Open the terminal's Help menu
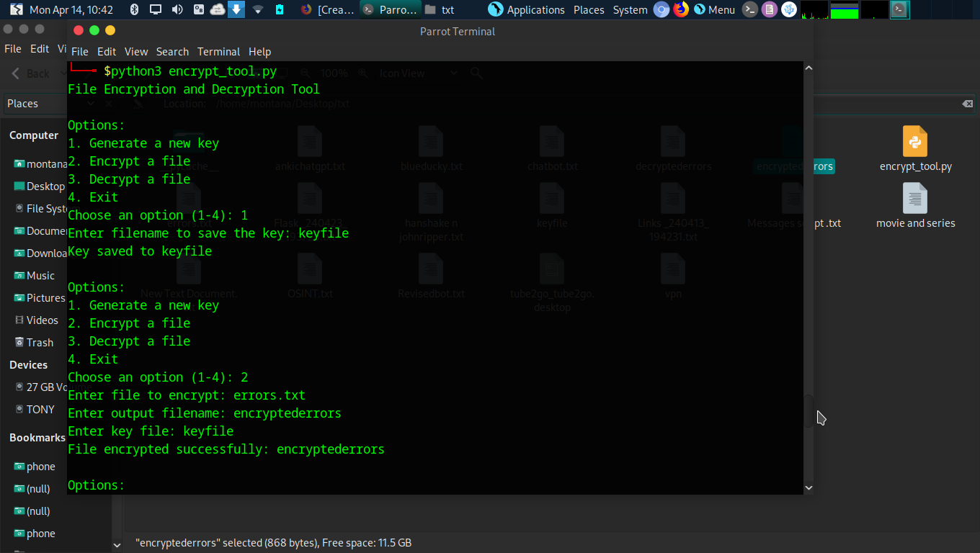 click(x=259, y=52)
